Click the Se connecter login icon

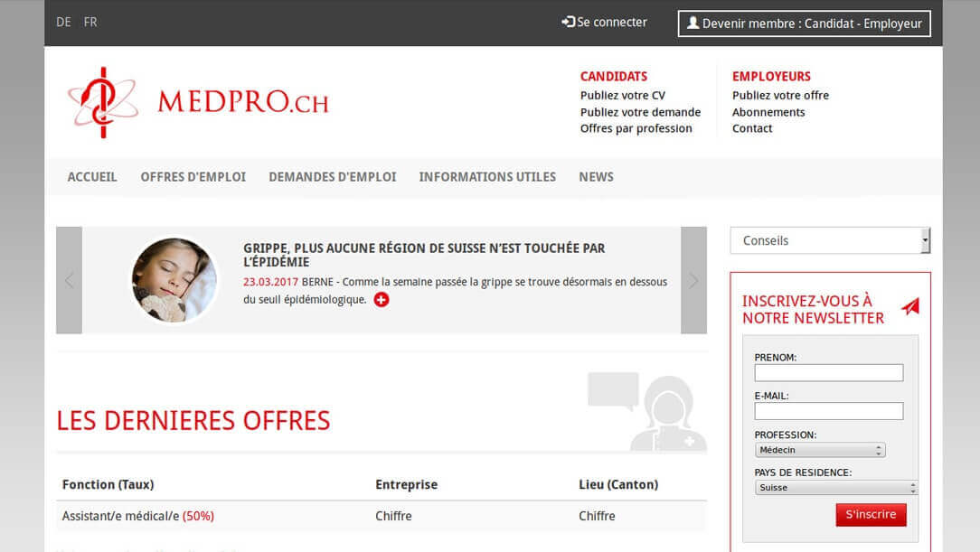click(x=568, y=22)
